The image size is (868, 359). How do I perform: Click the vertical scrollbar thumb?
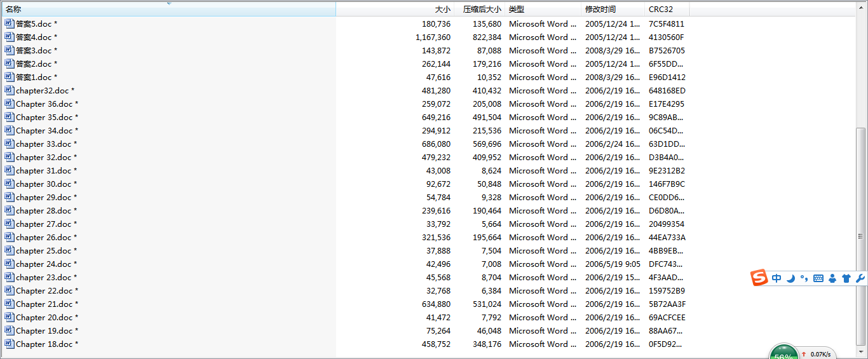(861, 236)
